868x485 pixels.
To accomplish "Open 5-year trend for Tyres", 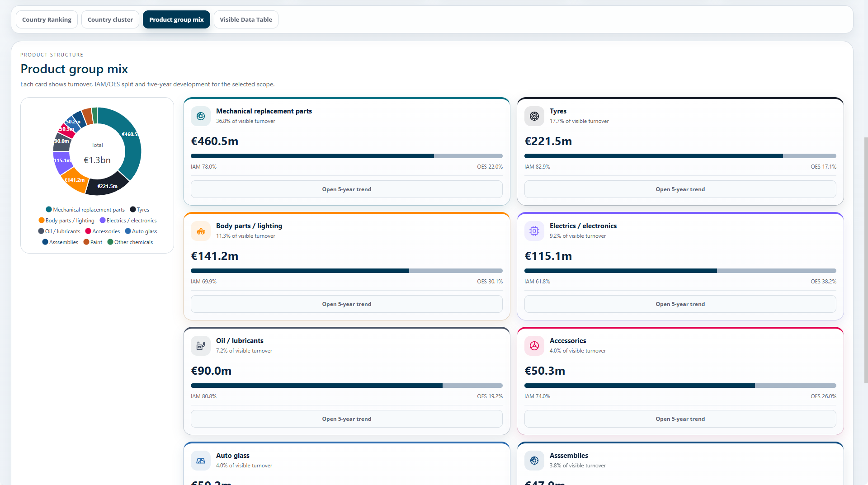I will [680, 189].
